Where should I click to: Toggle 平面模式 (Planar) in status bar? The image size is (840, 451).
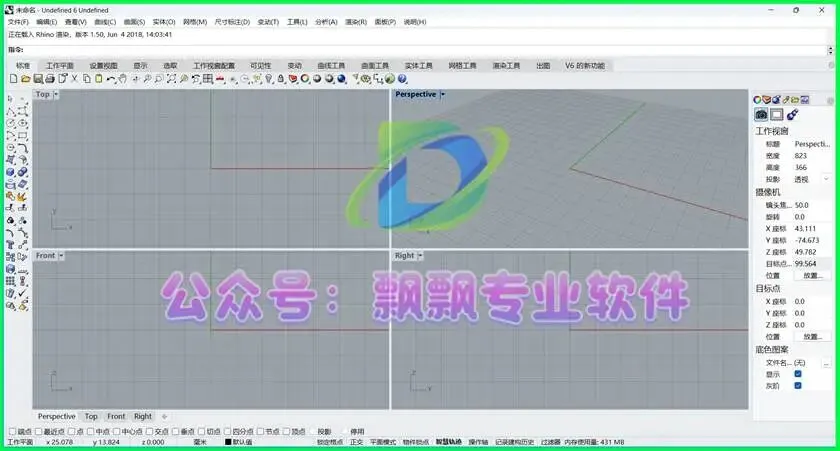click(383, 442)
